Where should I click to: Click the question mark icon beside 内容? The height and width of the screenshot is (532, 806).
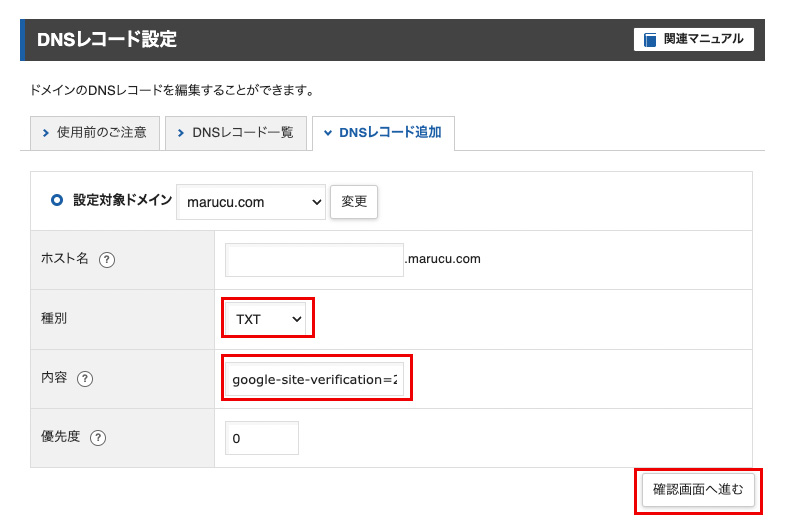(x=85, y=379)
